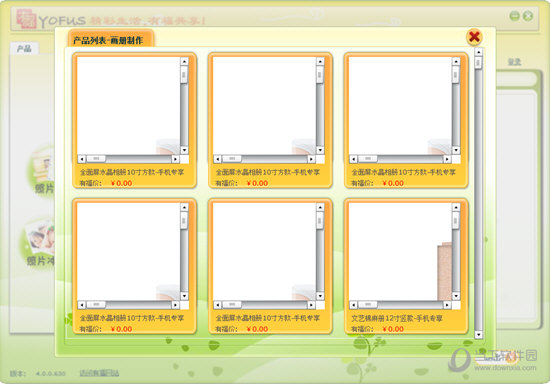Screen dimensions: 550x384
Task: Click the horizontal scroll thumb in the 文艺棉麻册 card
Action: (x=368, y=305)
